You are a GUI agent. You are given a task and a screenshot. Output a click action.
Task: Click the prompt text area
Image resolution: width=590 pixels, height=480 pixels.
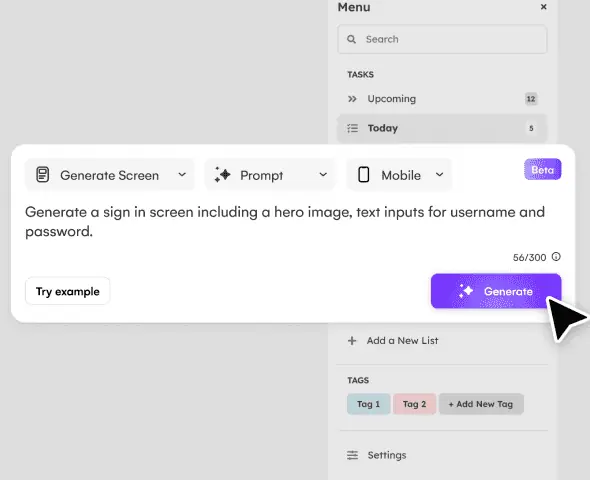pos(285,222)
